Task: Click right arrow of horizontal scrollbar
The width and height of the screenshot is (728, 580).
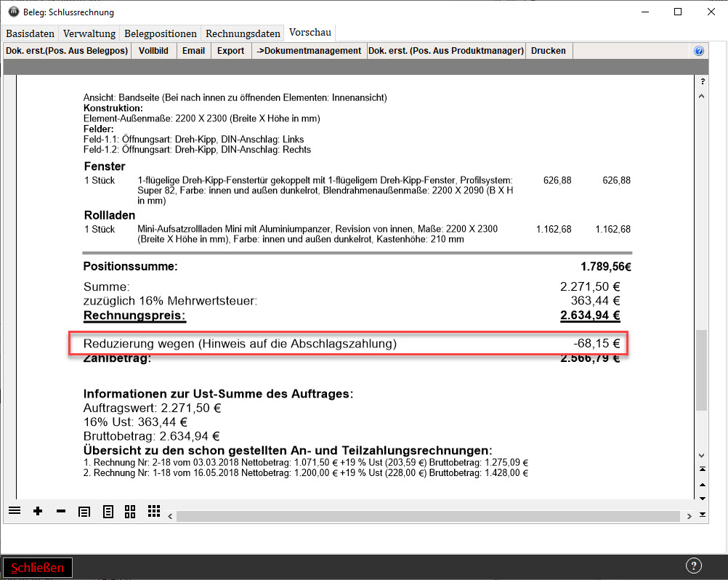Action: (x=689, y=516)
